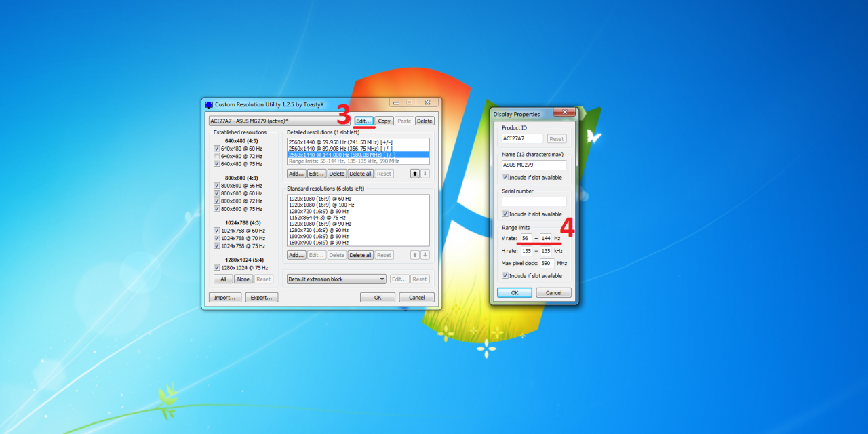The image size is (868, 434).
Task: Click Add... under Standard resolutions
Action: coord(296,255)
